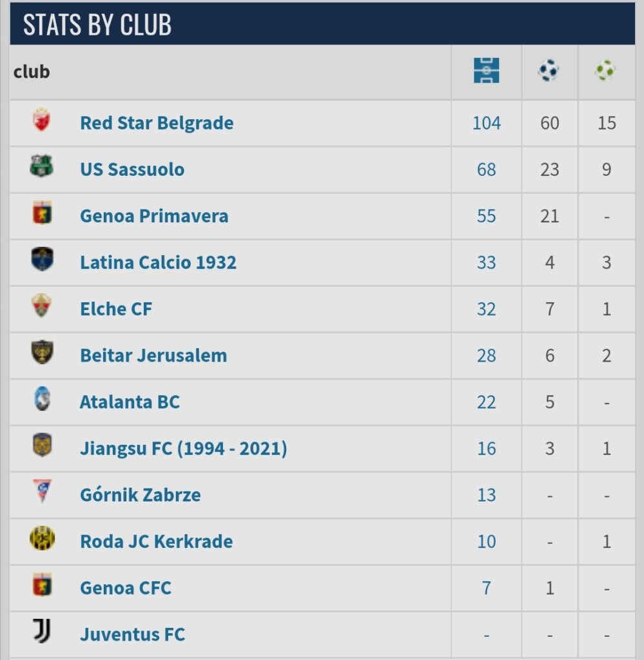Viewport: 644px width, 660px height.
Task: Click the Beitar Jerusalem crest icon
Action: [x=42, y=352]
